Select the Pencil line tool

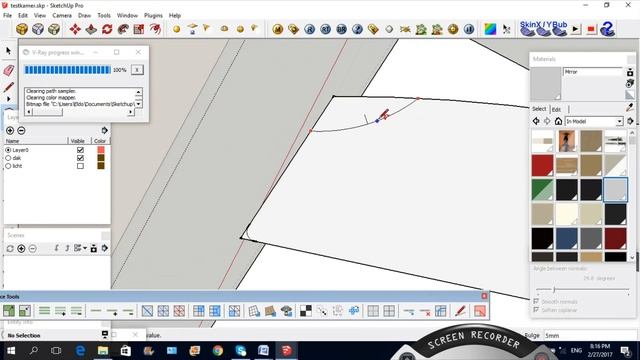pyautogui.click(x=9, y=87)
